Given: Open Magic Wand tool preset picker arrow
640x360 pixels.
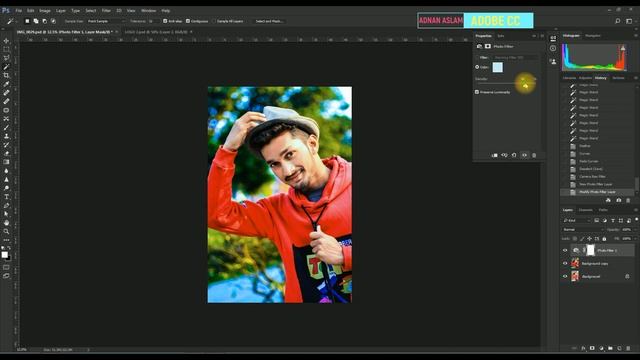Looking at the screenshot, I should pyautogui.click(x=16, y=21).
